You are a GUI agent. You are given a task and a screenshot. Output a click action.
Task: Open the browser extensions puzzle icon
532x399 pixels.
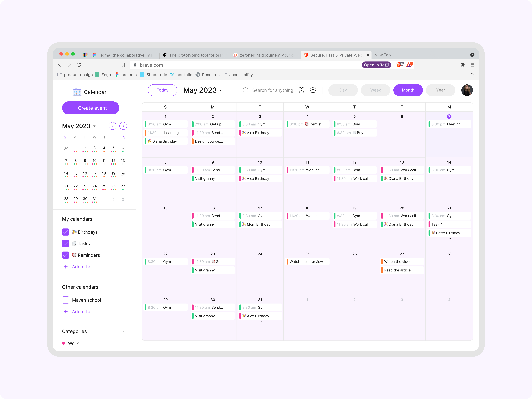point(463,65)
